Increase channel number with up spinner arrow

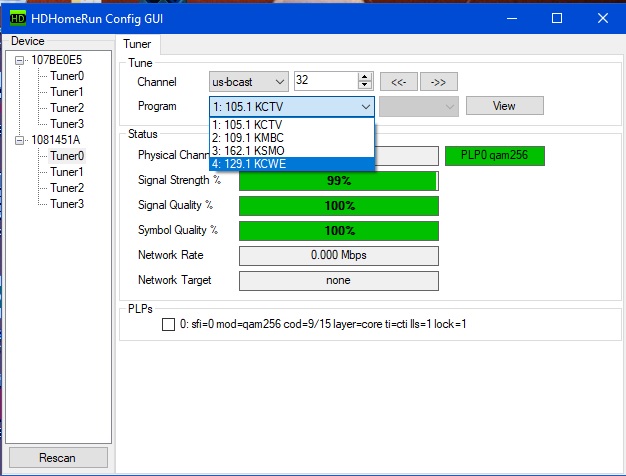(365, 77)
